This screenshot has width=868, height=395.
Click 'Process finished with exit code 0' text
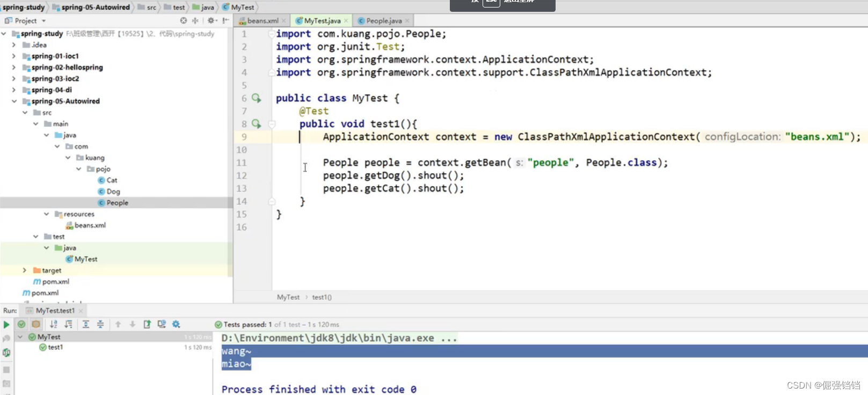tap(319, 390)
